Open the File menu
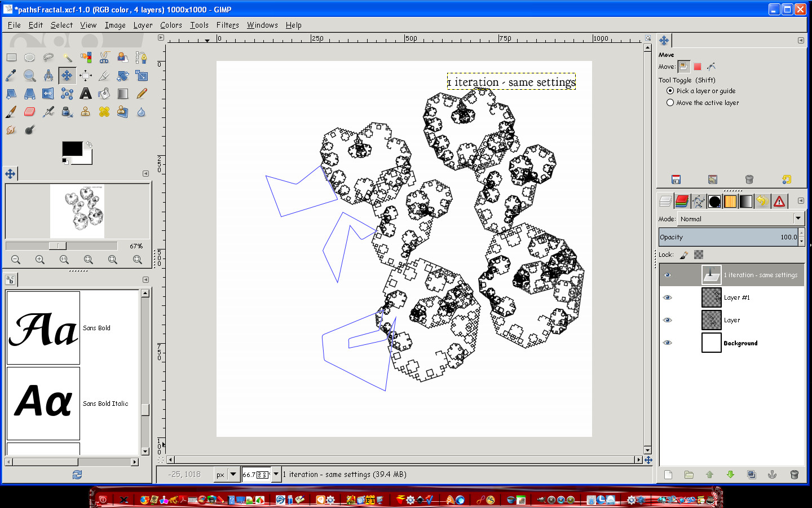The image size is (812, 508). 14,25
